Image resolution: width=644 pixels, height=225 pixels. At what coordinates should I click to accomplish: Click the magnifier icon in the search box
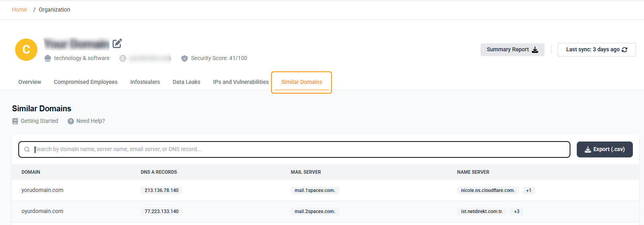click(27, 149)
